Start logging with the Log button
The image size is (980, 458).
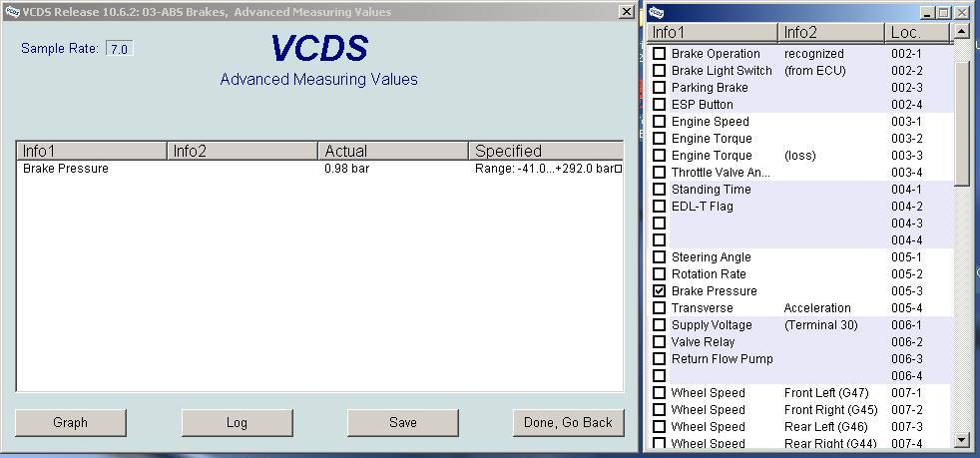[237, 422]
